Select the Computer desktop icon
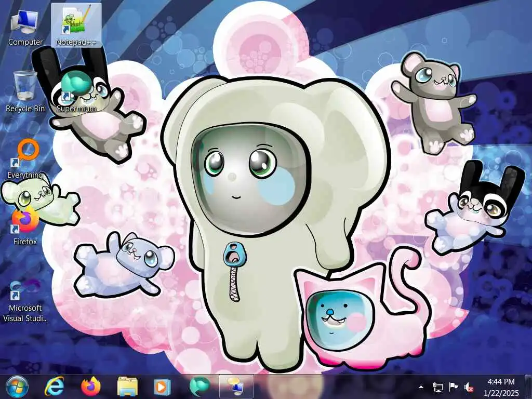 pos(25,28)
